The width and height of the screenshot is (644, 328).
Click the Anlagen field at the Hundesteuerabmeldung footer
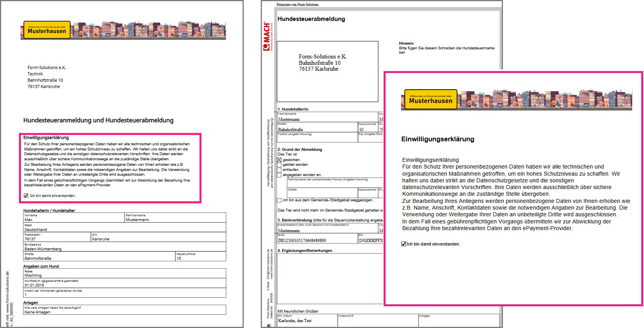(459, 320)
